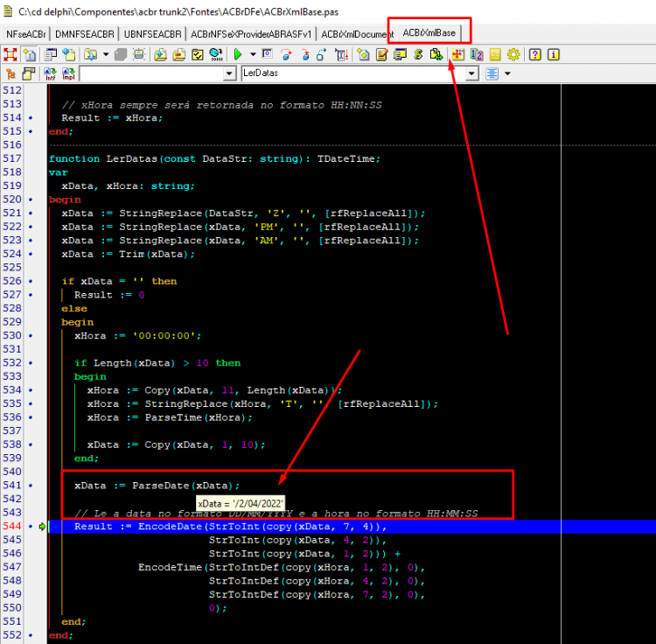Click the red full-screen arrows icon
The height and width of the screenshot is (644, 656).
[10, 55]
